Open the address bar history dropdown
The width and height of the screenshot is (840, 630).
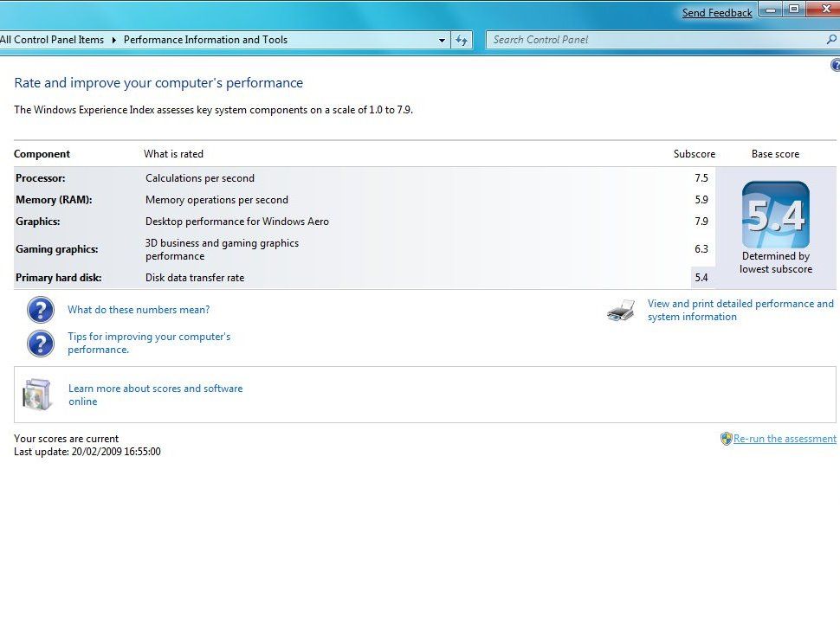point(443,40)
